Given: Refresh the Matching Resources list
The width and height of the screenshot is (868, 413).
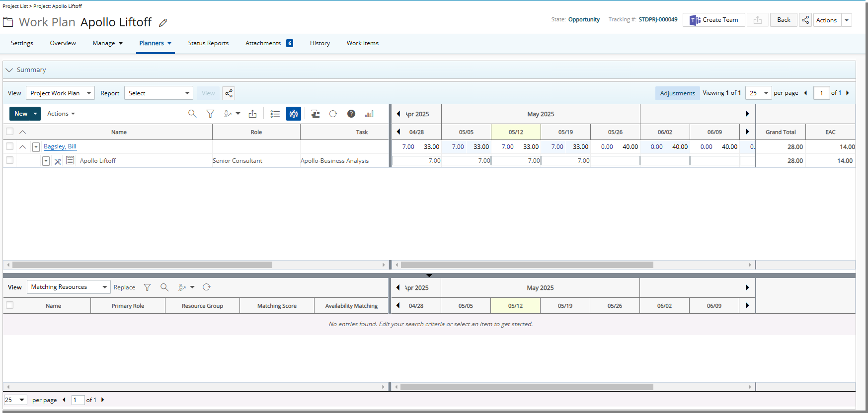Looking at the screenshot, I should tap(207, 287).
